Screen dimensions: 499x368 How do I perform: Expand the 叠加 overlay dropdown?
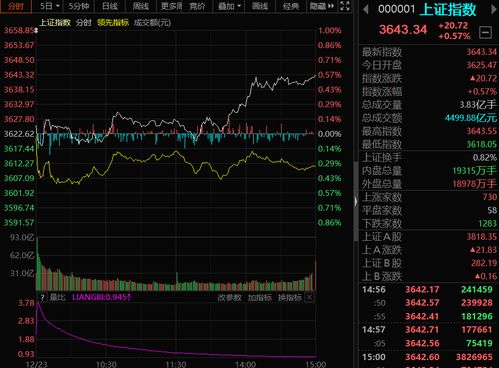229,6
